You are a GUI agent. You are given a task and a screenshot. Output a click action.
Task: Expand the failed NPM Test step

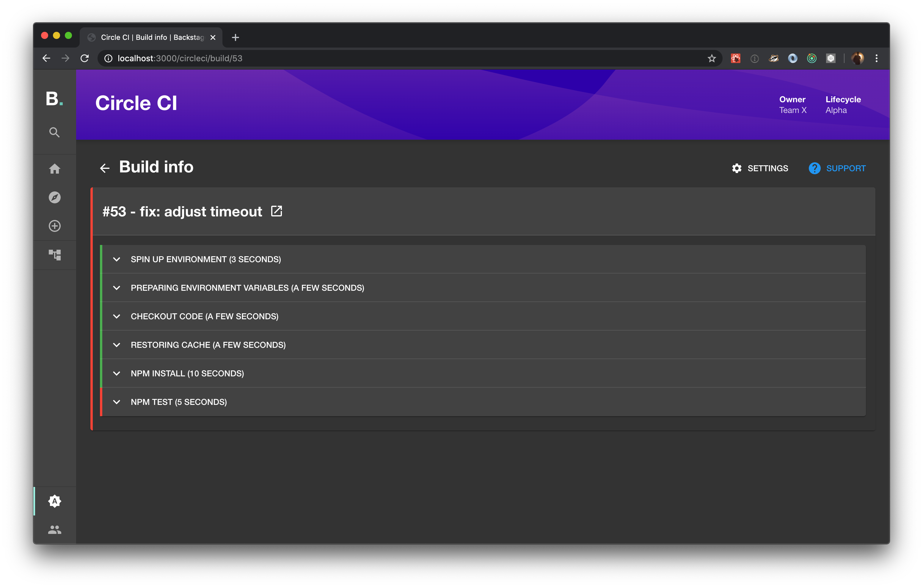[x=483, y=402]
